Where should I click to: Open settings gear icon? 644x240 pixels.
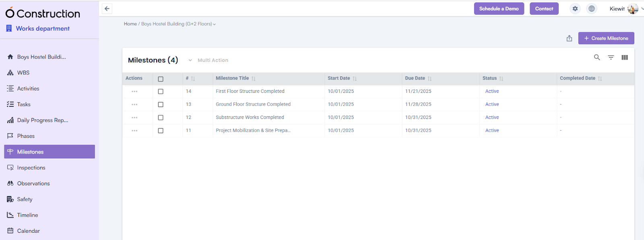[575, 9]
